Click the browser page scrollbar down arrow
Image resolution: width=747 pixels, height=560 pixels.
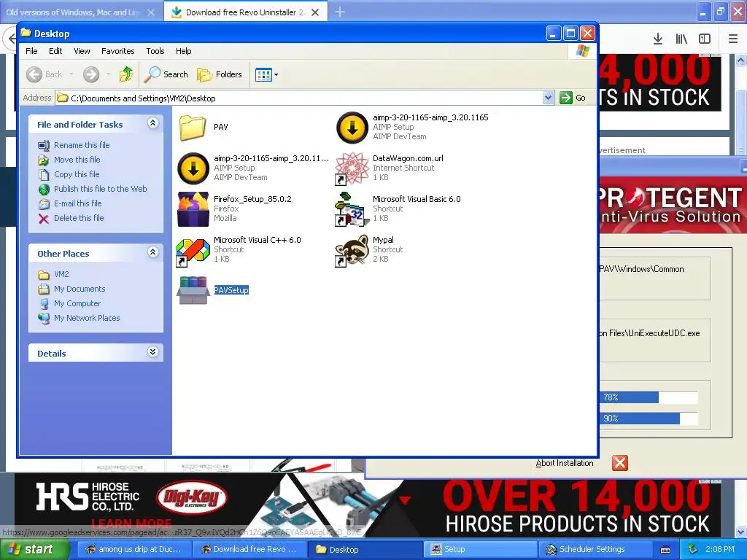741,532
